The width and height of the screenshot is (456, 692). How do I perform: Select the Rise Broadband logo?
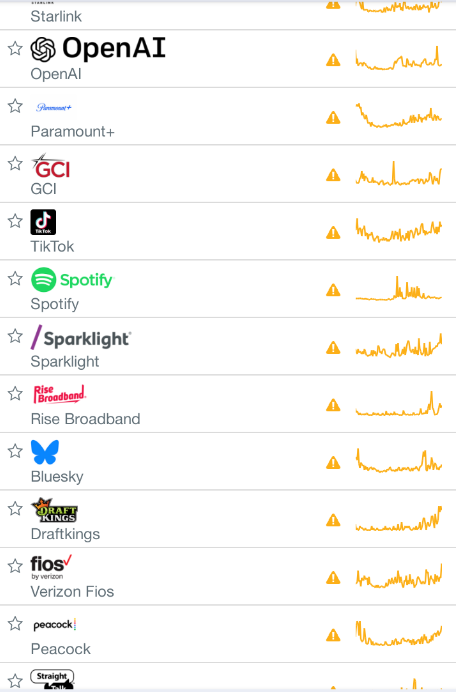click(x=60, y=394)
